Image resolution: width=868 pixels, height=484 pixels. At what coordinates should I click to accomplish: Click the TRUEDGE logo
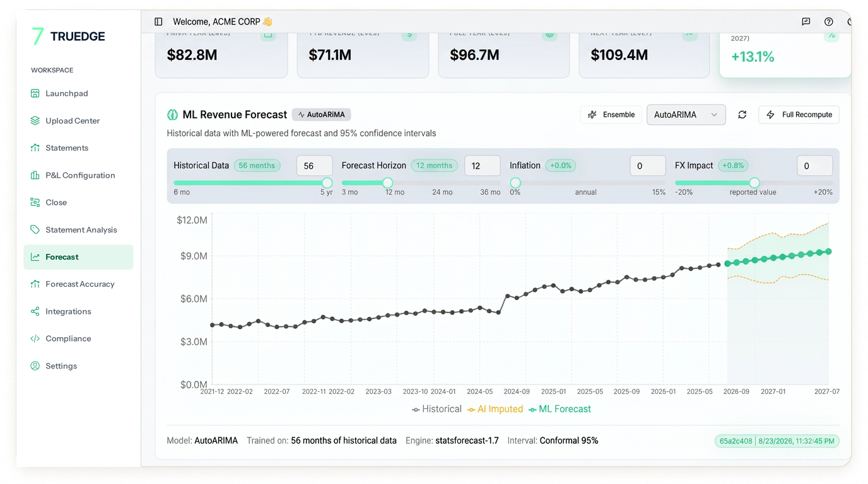coord(68,37)
